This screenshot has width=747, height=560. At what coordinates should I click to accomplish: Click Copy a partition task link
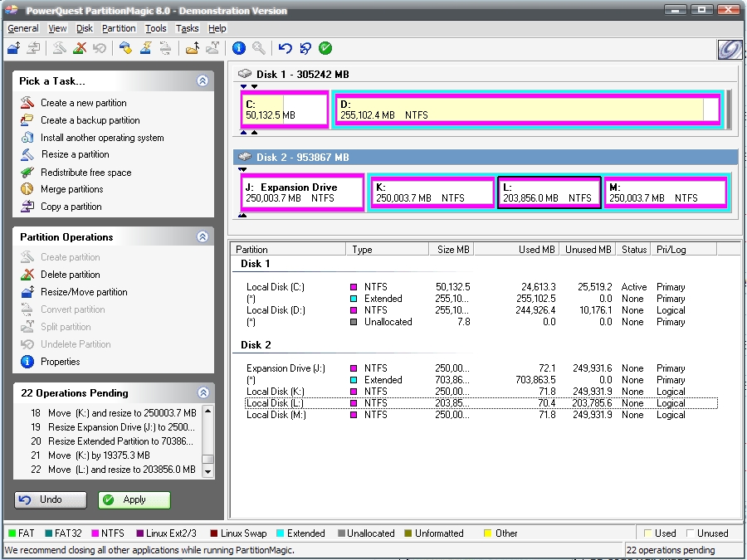[x=71, y=207]
